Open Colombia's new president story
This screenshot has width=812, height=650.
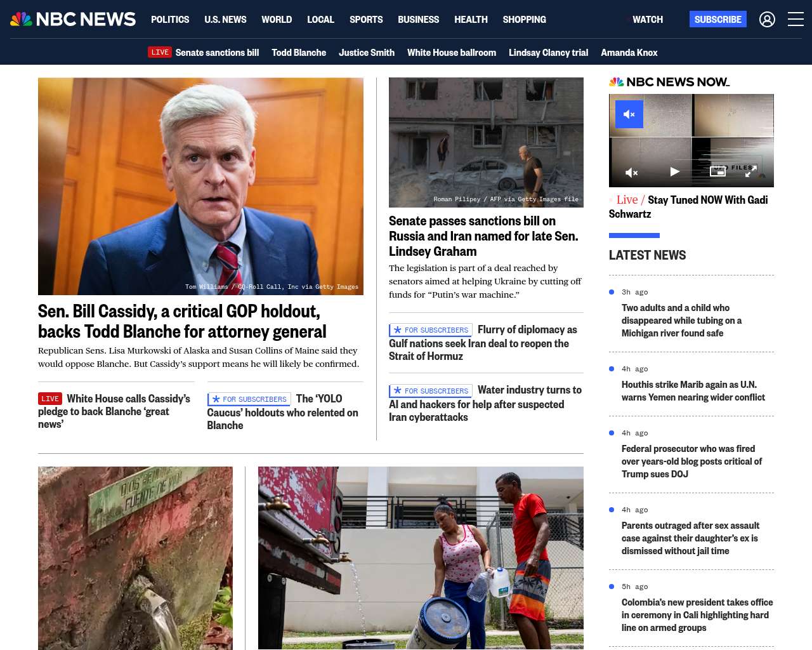point(697,615)
